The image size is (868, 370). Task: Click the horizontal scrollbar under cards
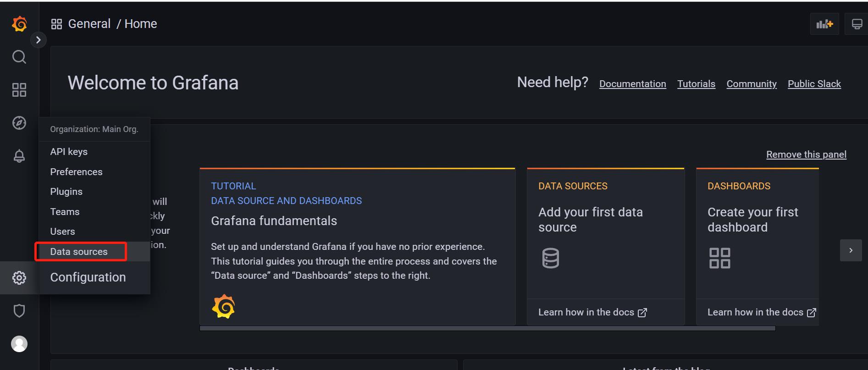click(x=487, y=328)
